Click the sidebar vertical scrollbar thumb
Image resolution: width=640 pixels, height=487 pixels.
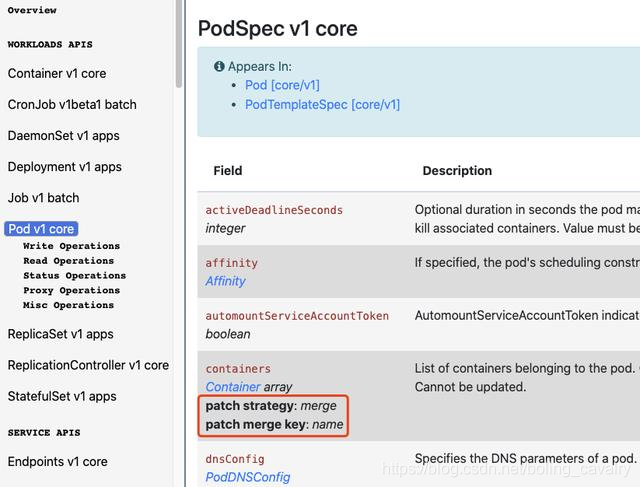tap(179, 44)
